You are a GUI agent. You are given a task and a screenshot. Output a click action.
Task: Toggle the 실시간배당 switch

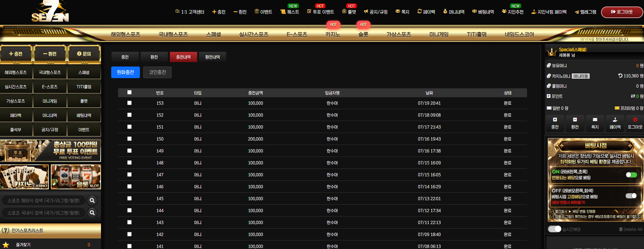pyautogui.click(x=555, y=229)
